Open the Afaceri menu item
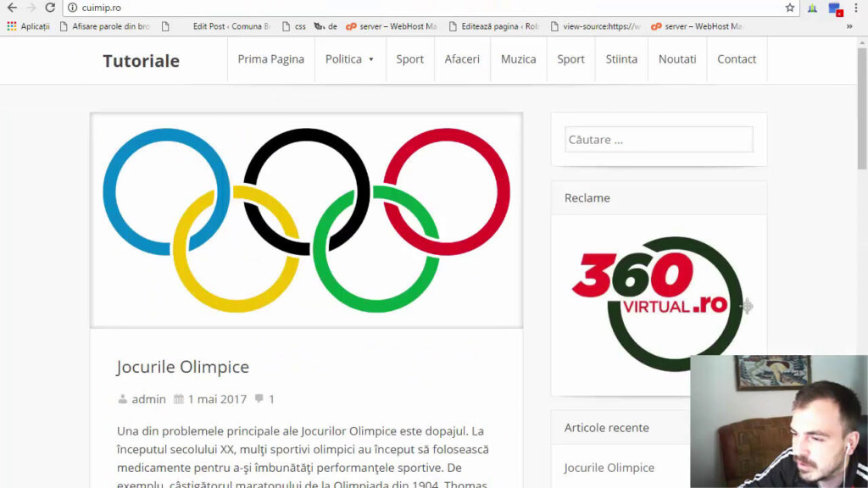This screenshot has width=868, height=488. click(x=462, y=59)
